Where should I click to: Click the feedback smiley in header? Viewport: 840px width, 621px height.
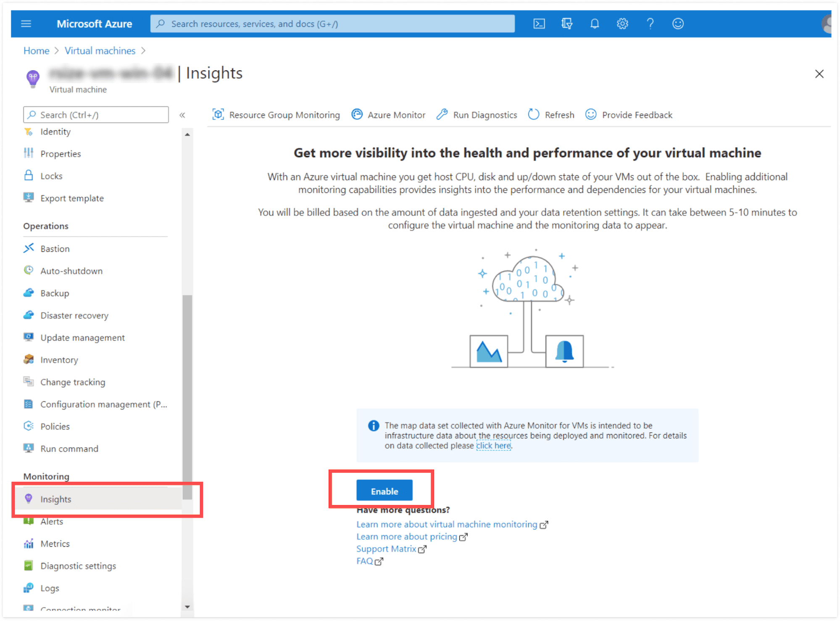click(678, 24)
